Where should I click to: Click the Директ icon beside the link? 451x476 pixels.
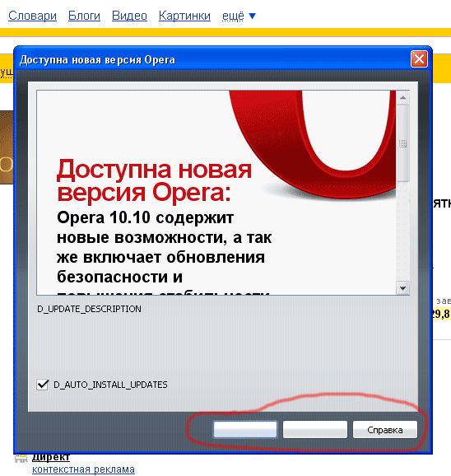(21, 458)
